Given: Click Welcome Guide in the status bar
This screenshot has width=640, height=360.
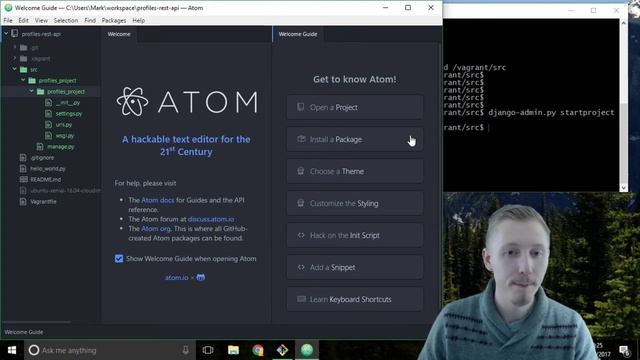Looking at the screenshot, I should pos(24,332).
